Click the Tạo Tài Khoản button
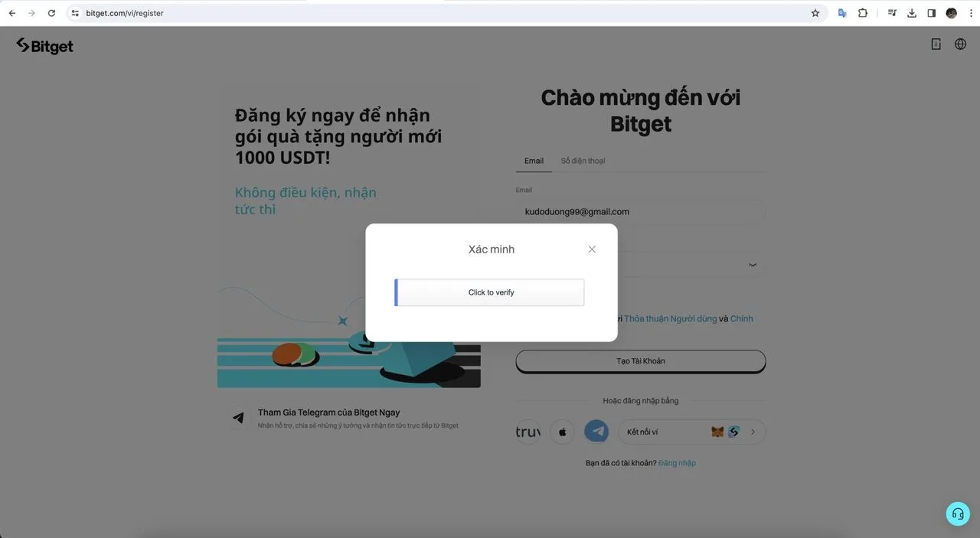This screenshot has width=980, height=538. coord(641,361)
